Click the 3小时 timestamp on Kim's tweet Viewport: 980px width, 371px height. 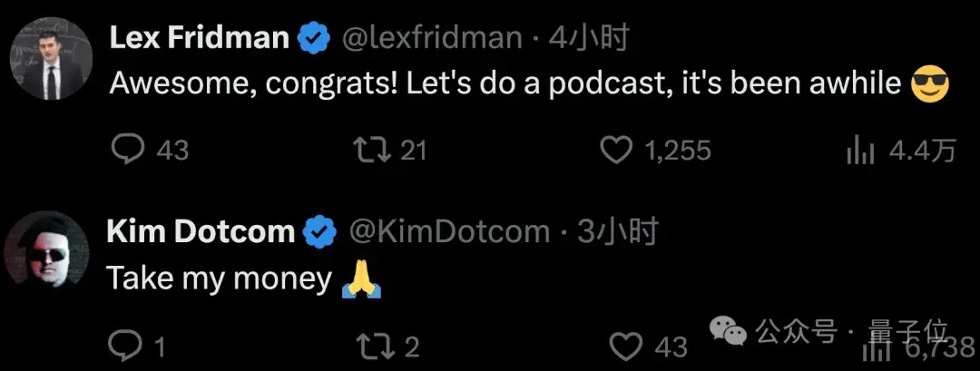click(616, 232)
